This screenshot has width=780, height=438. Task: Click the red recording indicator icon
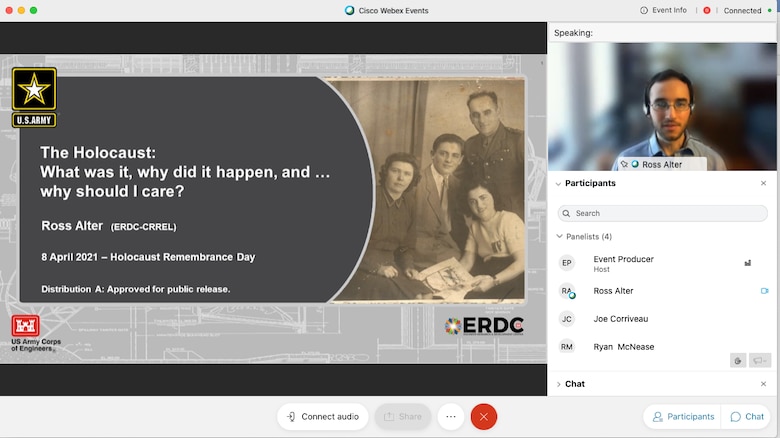coord(706,10)
